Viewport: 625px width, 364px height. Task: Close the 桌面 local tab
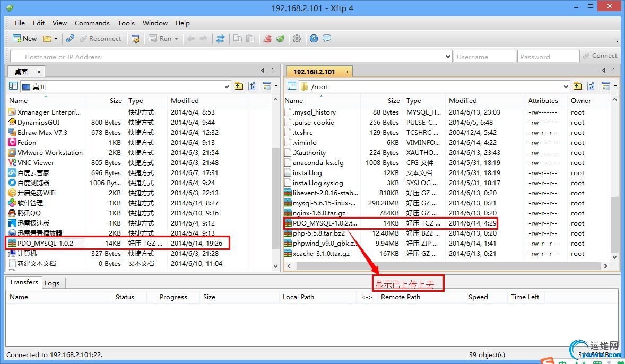[39, 72]
